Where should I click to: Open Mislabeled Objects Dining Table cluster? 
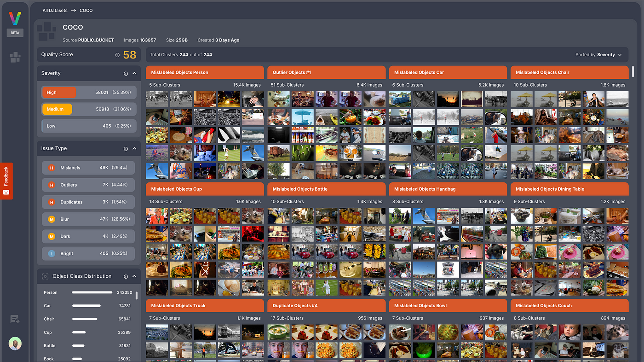pyautogui.click(x=569, y=189)
